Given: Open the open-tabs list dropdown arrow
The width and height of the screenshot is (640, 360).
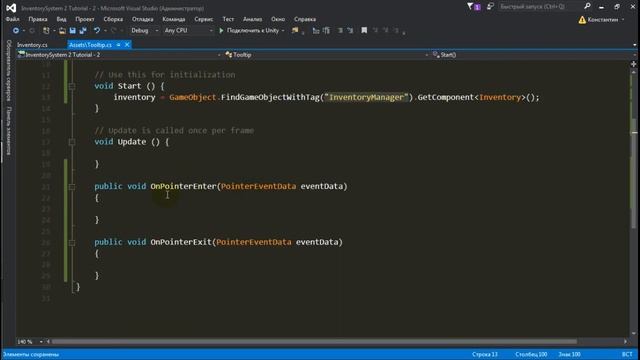Looking at the screenshot, I should pos(635,45).
